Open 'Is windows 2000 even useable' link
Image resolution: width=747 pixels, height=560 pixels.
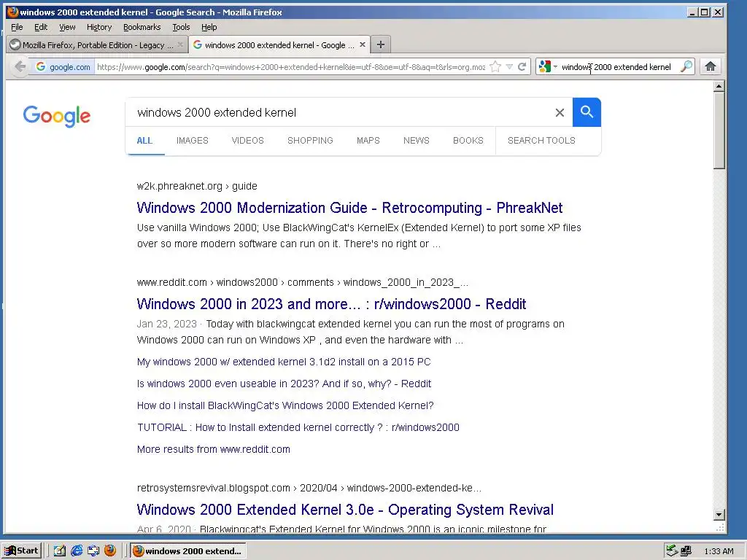pyautogui.click(x=284, y=384)
